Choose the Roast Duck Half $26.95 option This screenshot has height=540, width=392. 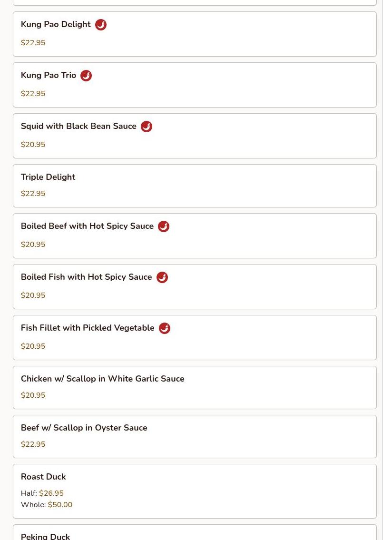point(42,493)
